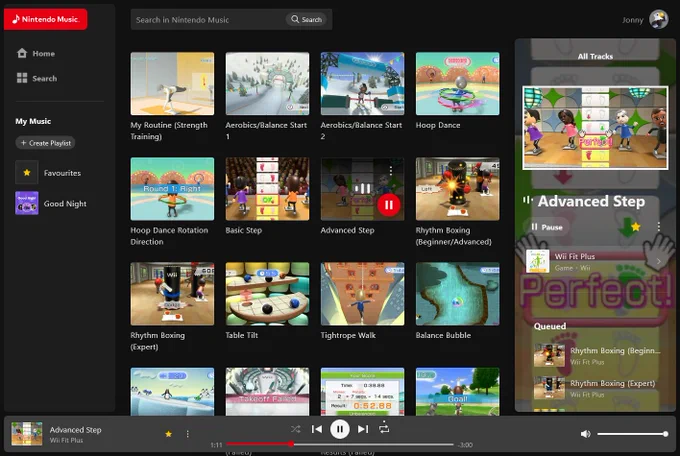The height and width of the screenshot is (456, 680).
Task: Play My Routine (Strength Training) track
Action: (172, 84)
